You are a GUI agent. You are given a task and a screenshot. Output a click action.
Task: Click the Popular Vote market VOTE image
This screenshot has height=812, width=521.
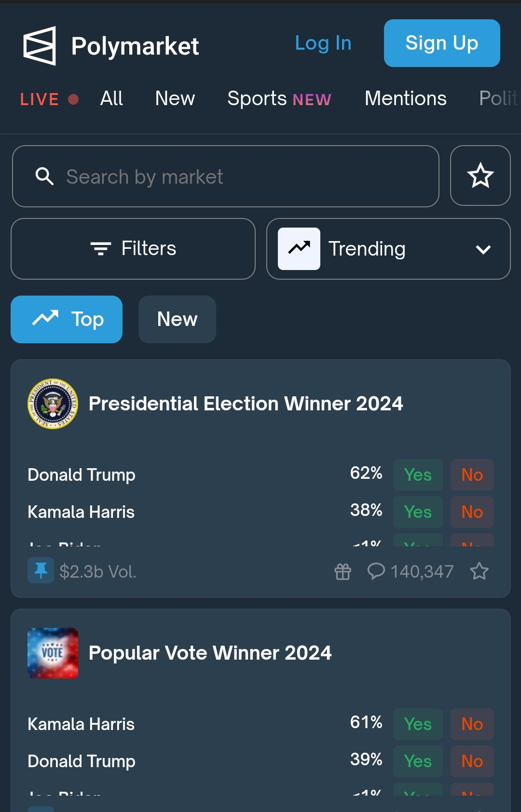click(x=53, y=653)
